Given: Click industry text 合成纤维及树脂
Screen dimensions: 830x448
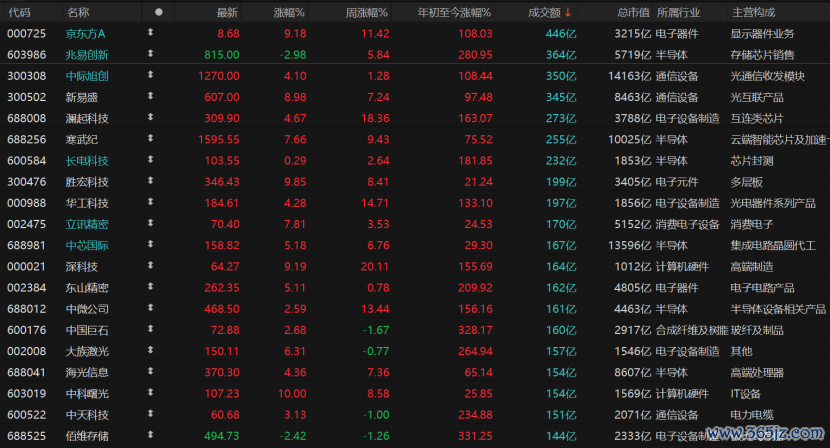Looking at the screenshot, I should pyautogui.click(x=692, y=330).
